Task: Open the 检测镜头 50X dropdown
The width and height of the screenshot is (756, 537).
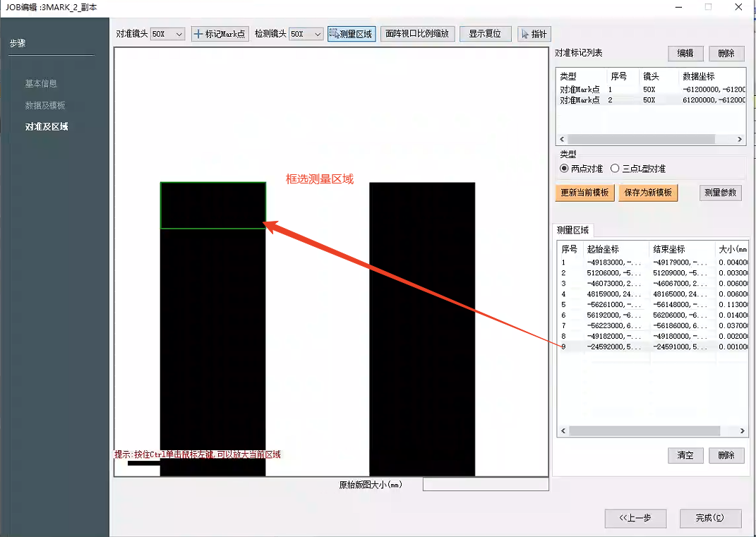Action: (306, 34)
